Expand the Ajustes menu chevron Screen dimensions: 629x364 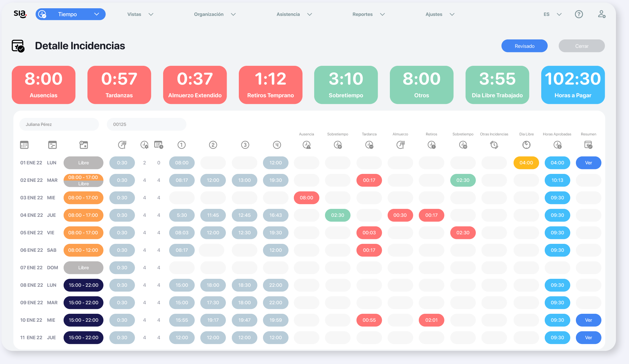pos(452,14)
